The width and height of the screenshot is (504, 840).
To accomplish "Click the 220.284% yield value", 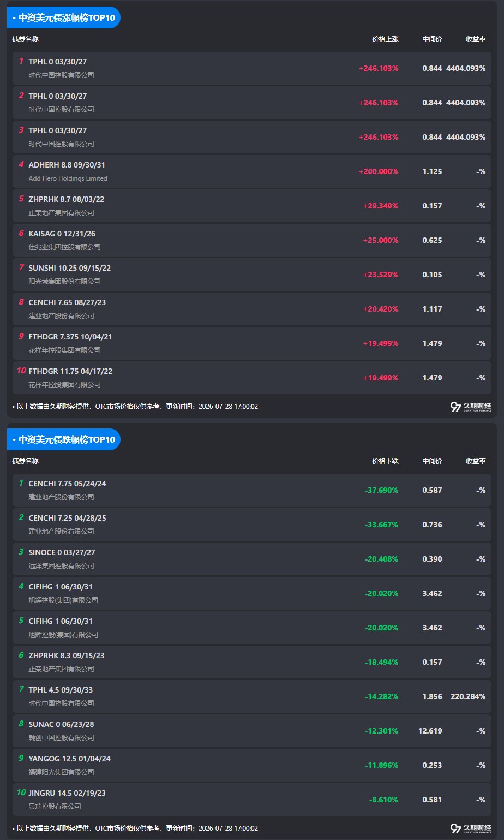I will pos(468,696).
